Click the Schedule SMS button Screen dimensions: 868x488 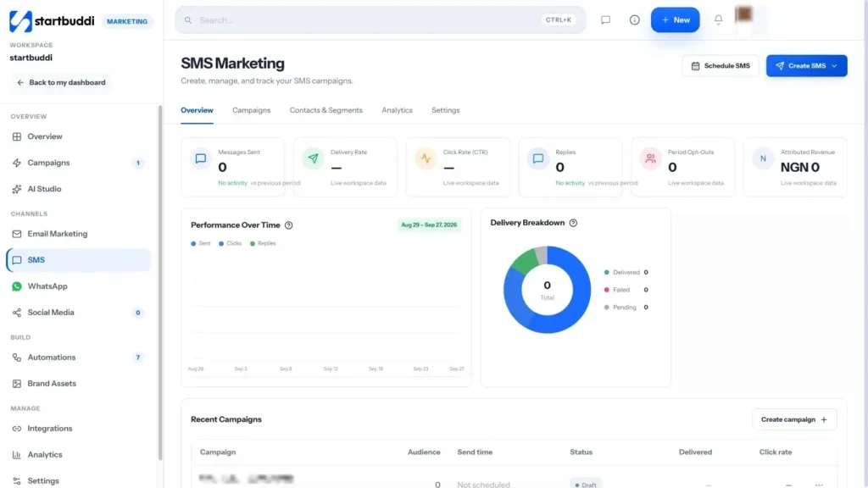point(721,66)
